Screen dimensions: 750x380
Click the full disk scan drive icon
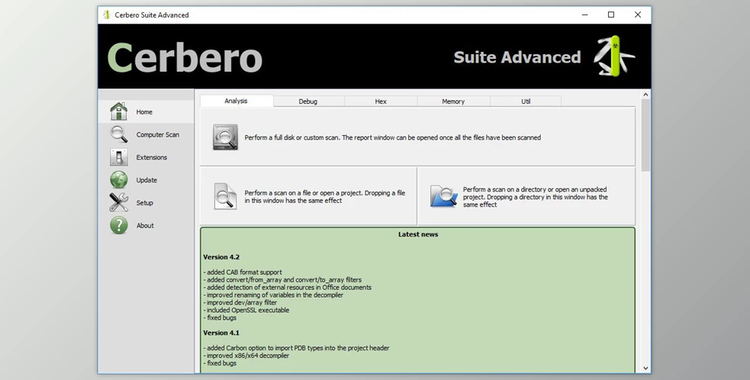[x=225, y=137]
